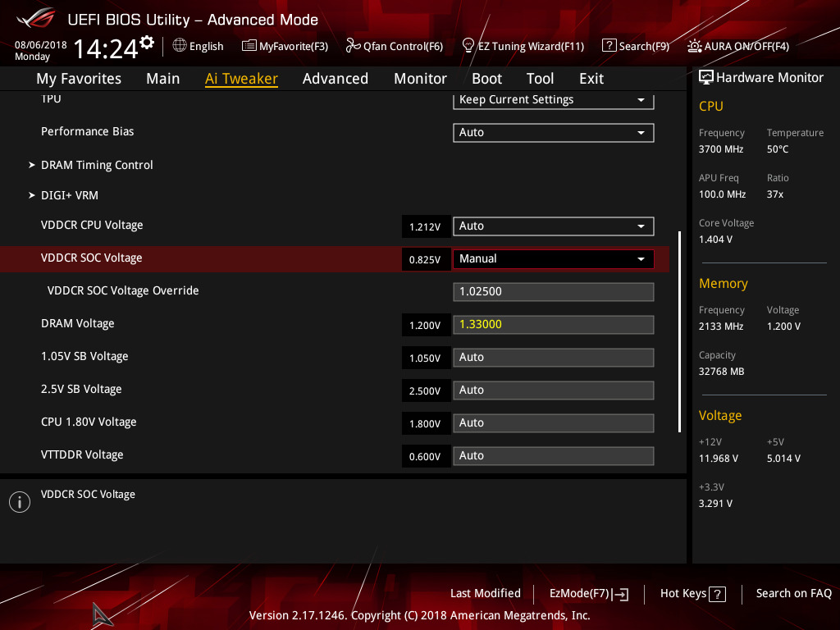
Task: Select the DRAM Voltage label
Action: point(78,323)
